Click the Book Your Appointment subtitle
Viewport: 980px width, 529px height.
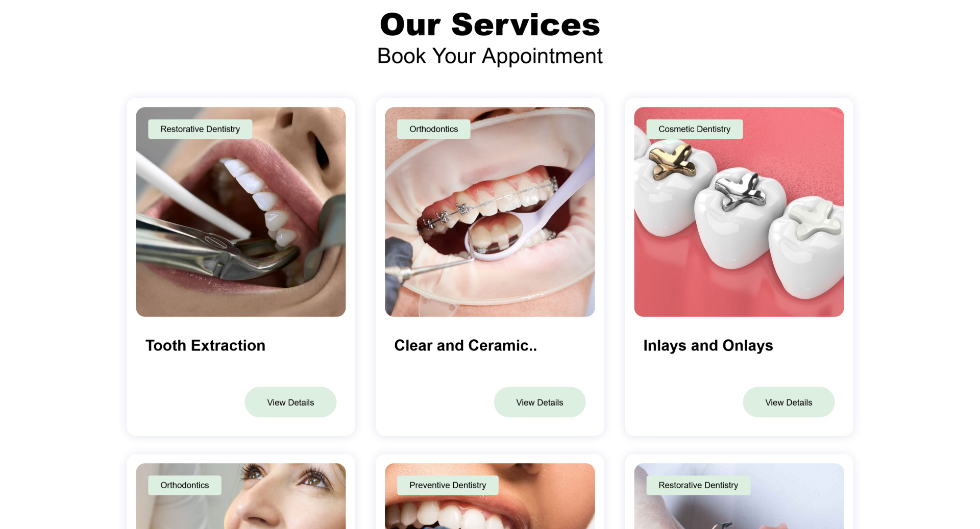tap(490, 56)
